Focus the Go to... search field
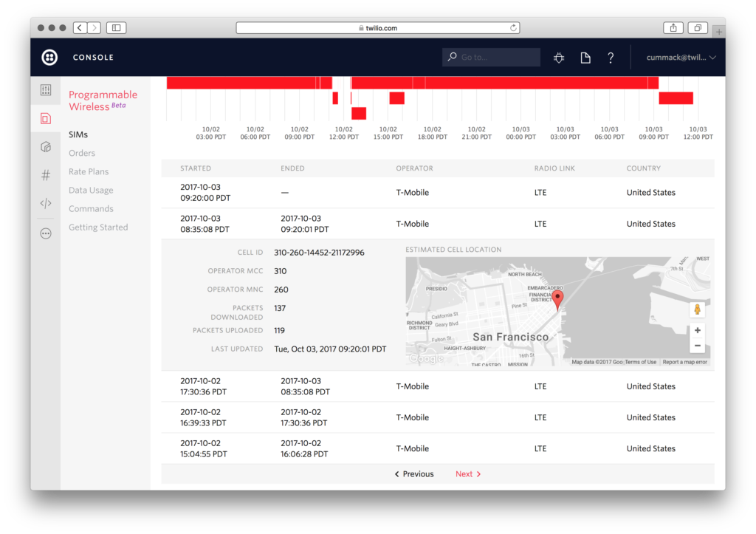This screenshot has height=534, width=756. pos(491,57)
